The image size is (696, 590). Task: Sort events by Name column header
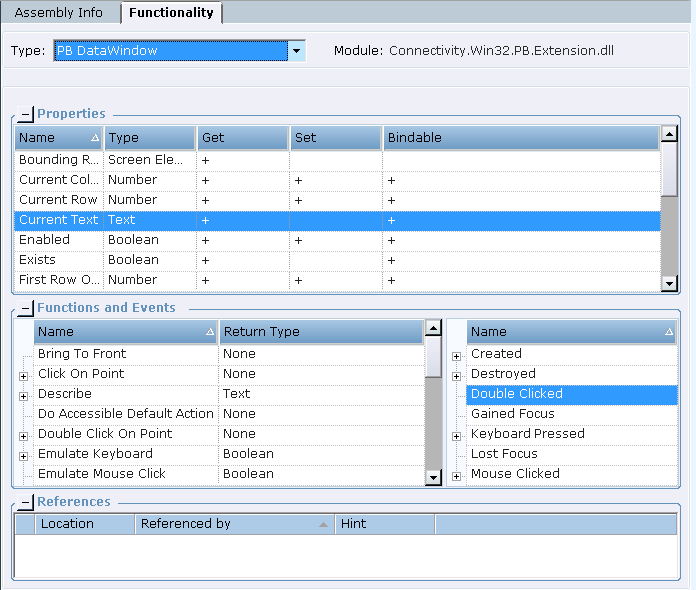point(572,332)
